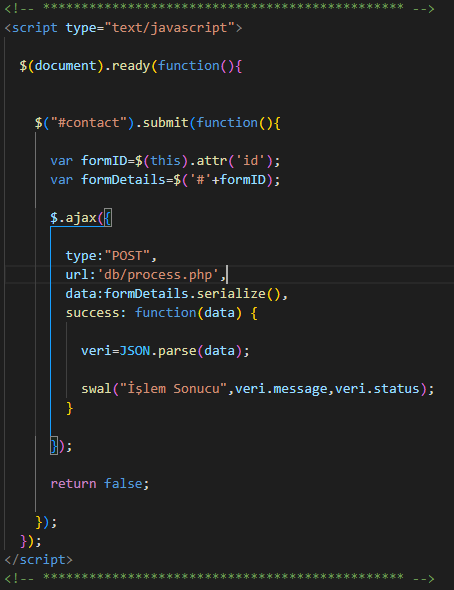The width and height of the screenshot is (454, 590).
Task: Click veri.status in the swal call
Action: (x=377, y=388)
